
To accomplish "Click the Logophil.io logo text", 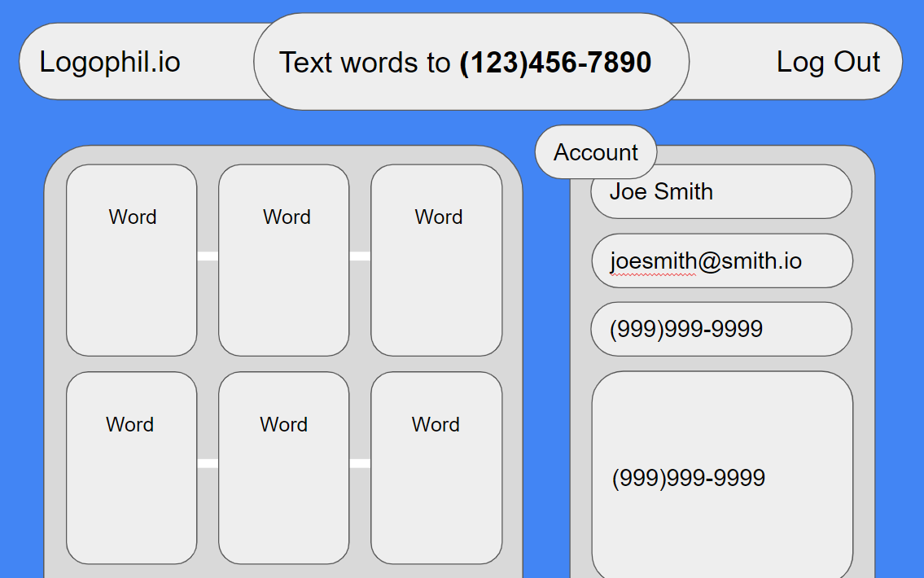I will tap(110, 62).
